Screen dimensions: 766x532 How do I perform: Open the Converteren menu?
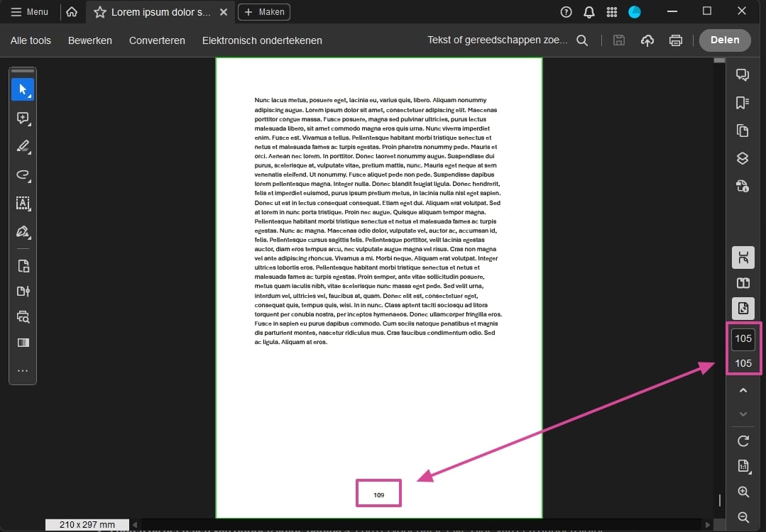tap(157, 40)
